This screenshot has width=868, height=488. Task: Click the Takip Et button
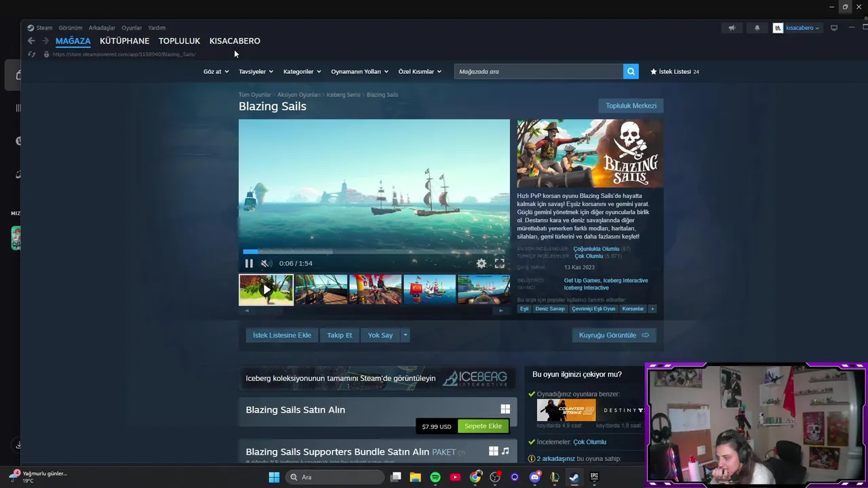[x=340, y=335]
